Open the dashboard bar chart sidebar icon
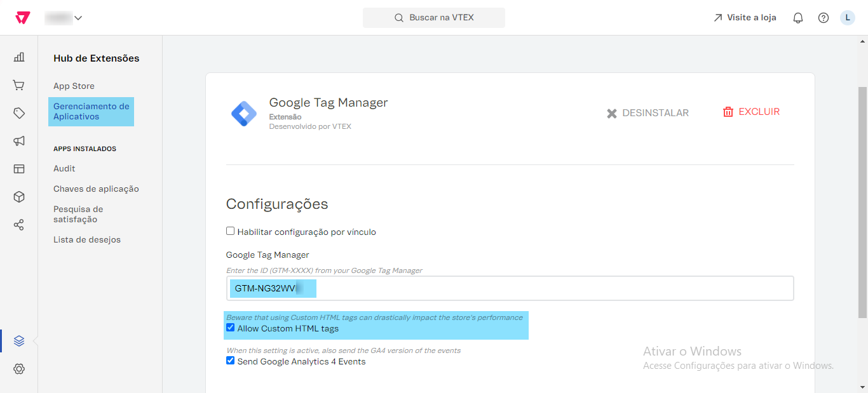Image resolution: width=868 pixels, height=393 pixels. click(x=19, y=57)
